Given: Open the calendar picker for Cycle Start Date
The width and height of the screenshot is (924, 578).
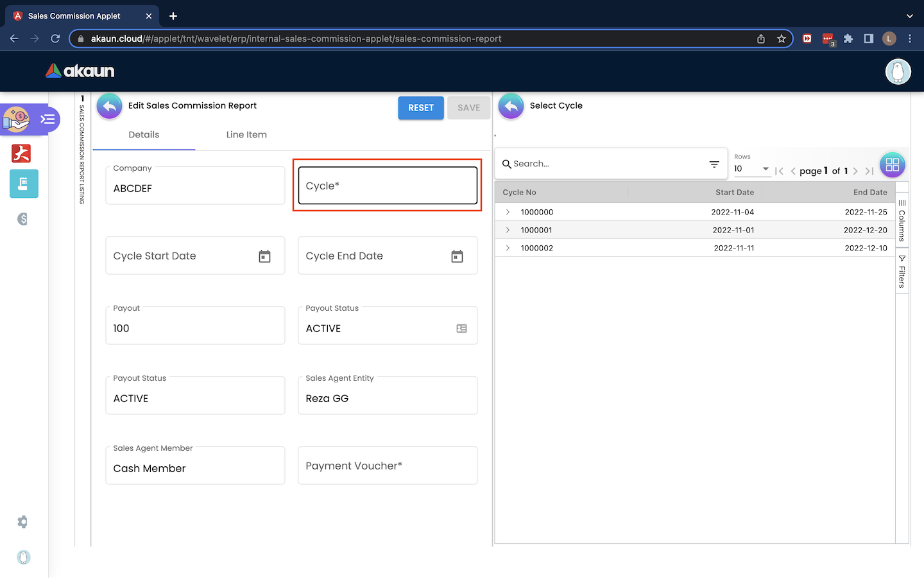Looking at the screenshot, I should (264, 256).
